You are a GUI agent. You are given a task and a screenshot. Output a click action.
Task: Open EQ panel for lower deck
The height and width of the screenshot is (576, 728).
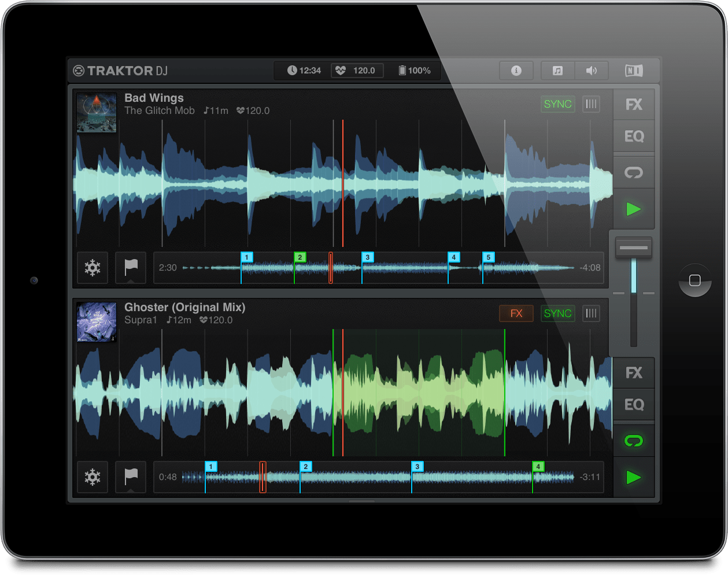pos(634,405)
